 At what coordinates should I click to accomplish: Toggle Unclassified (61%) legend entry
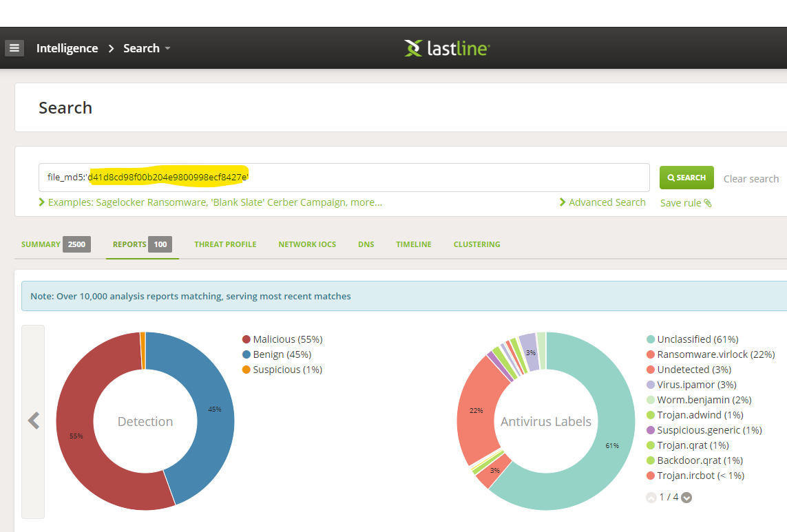[693, 339]
